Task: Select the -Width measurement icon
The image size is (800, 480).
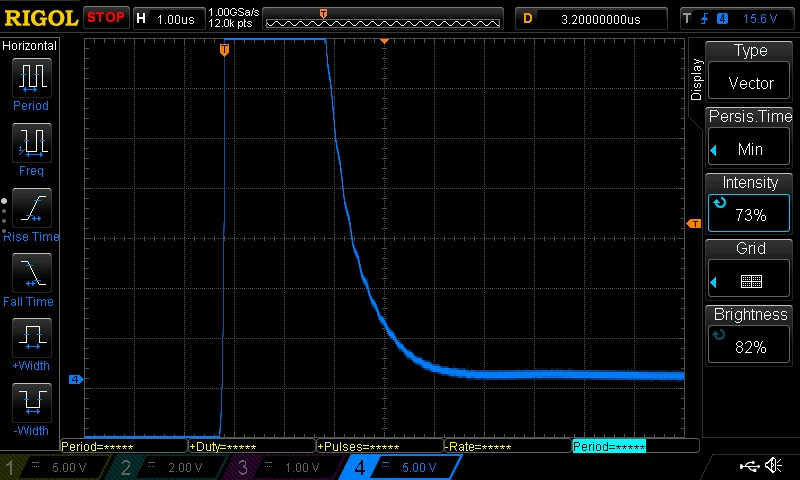Action: 30,405
